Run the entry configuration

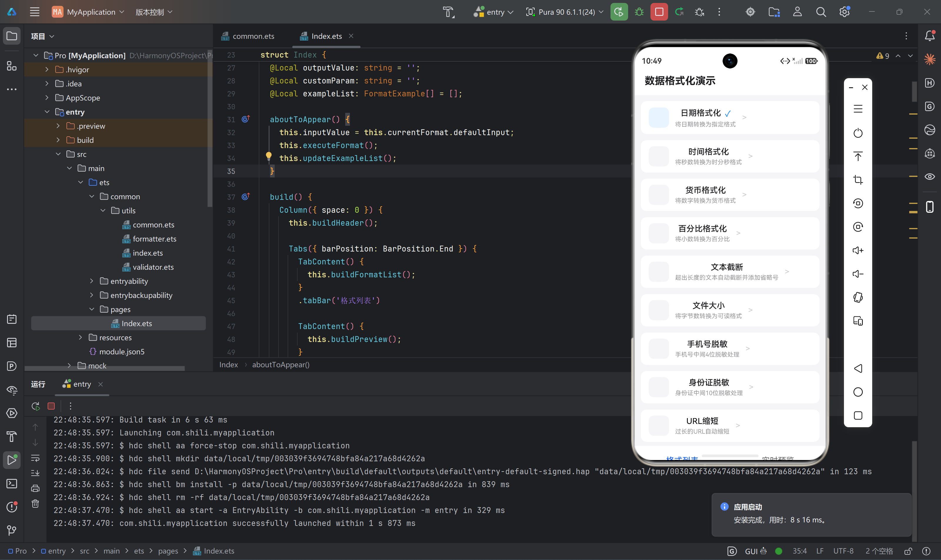coord(619,12)
